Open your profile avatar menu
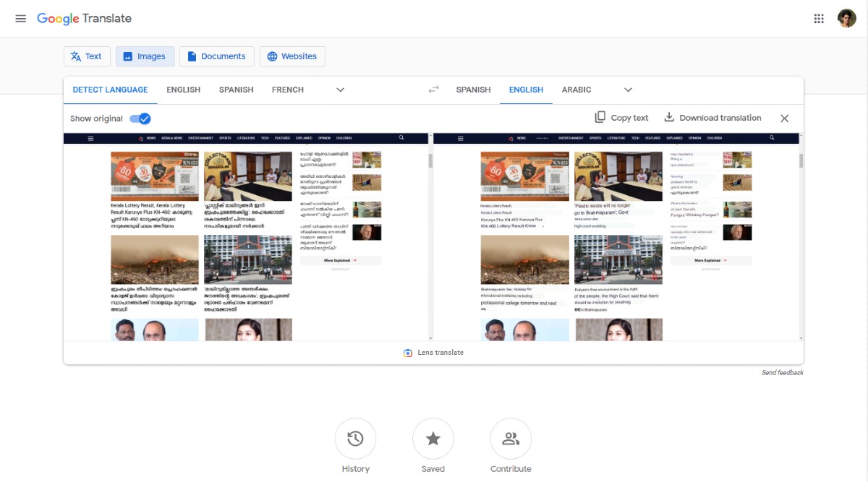 click(x=848, y=18)
